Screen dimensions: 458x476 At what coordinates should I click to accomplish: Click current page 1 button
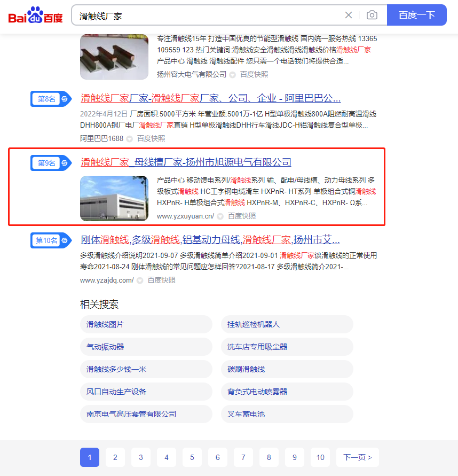[x=90, y=457]
